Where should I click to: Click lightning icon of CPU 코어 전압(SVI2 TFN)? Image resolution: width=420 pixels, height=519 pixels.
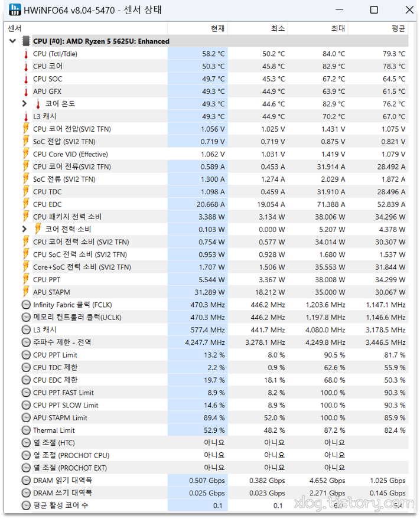point(26,129)
